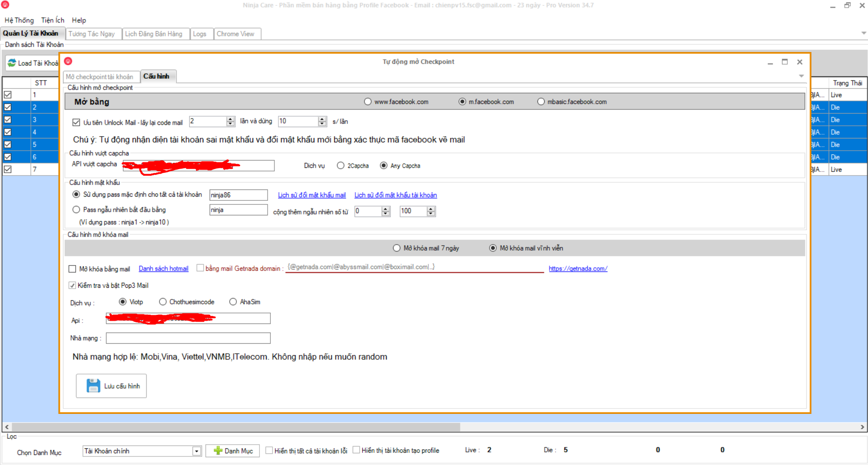Click the default password field ninja86
The width and height of the screenshot is (868, 465).
coord(239,195)
